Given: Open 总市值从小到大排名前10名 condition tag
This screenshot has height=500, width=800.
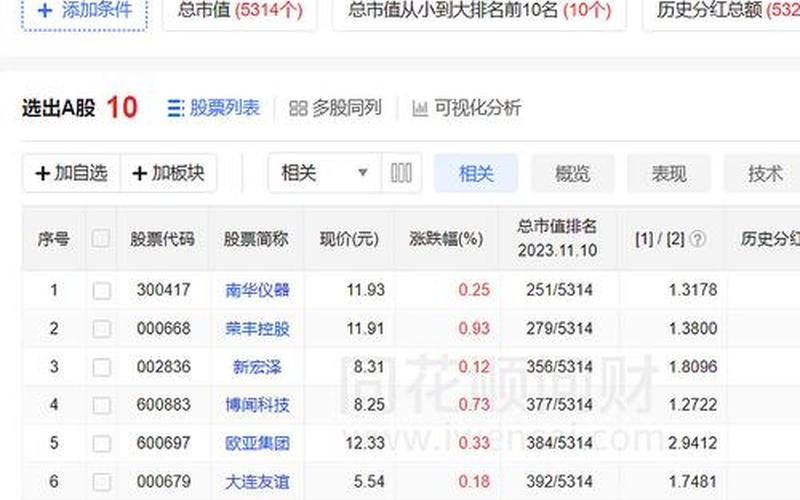Looking at the screenshot, I should 479,11.
